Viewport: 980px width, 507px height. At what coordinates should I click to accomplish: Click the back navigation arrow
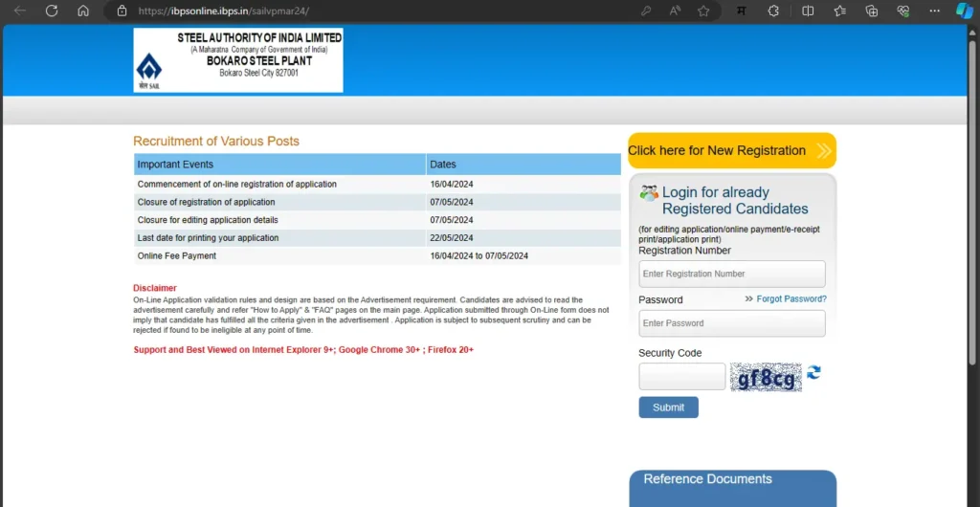pyautogui.click(x=20, y=11)
